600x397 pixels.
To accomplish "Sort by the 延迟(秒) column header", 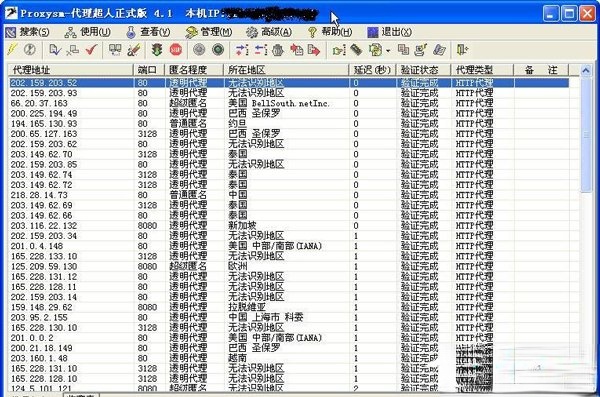I will click(x=373, y=70).
